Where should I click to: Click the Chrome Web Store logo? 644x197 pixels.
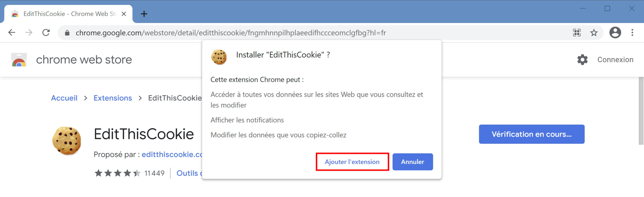tap(19, 60)
